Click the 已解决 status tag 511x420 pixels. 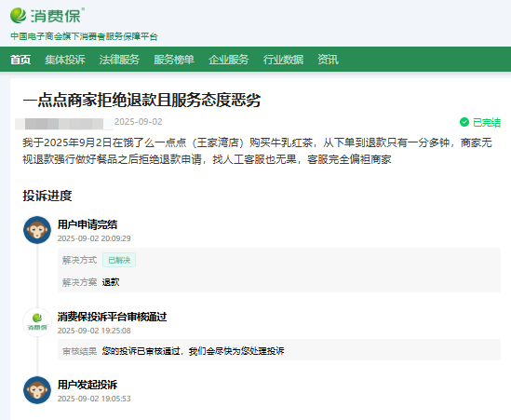[119, 260]
